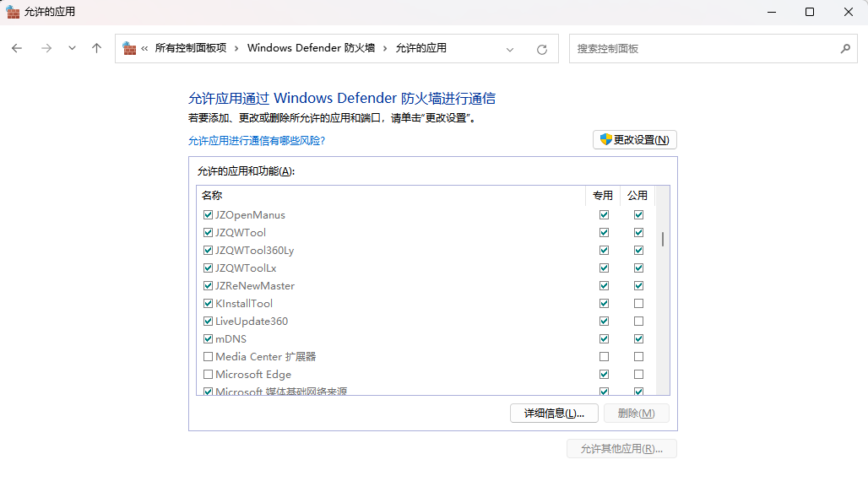Screen dimensions: 868x492
Task: Enable the Microsoft Edge name checkbox
Action: click(209, 374)
